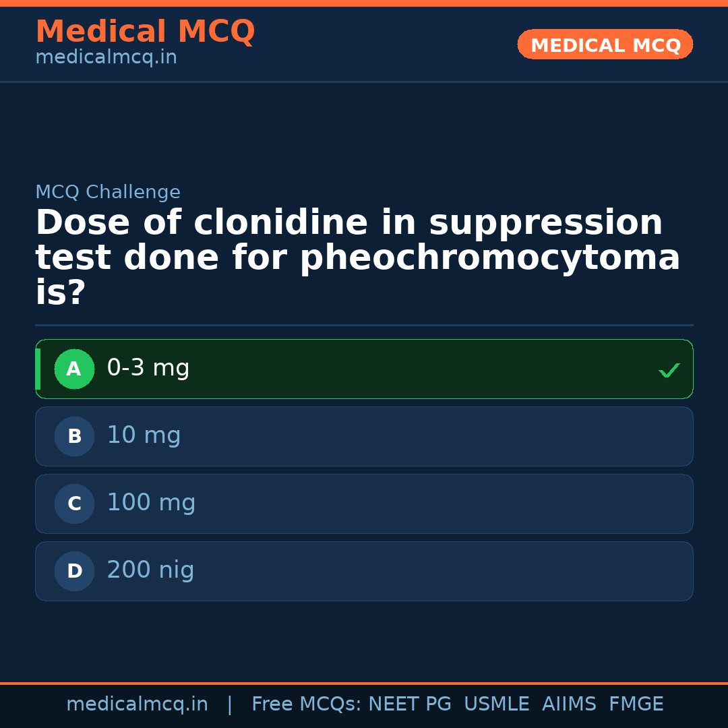Select the C letter circle badge

click(x=74, y=504)
